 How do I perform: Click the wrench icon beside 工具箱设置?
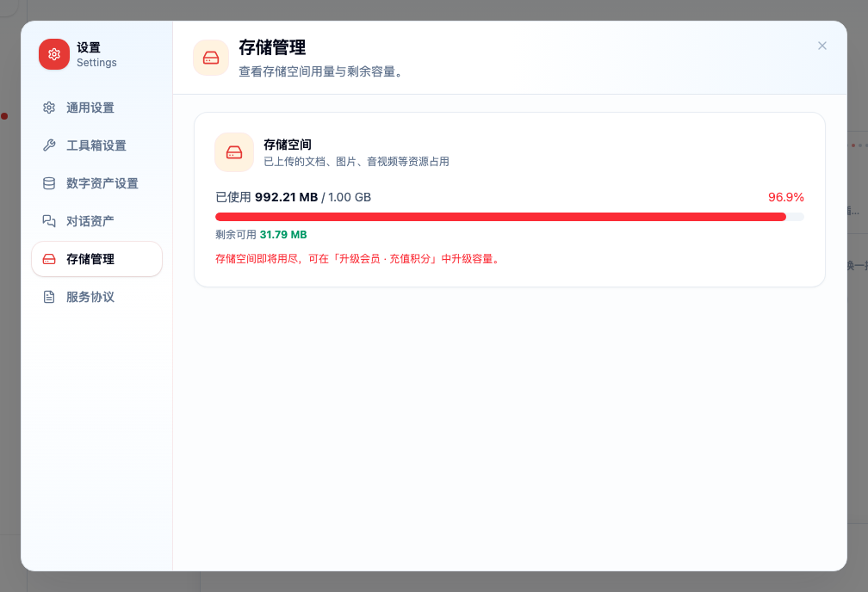(49, 145)
